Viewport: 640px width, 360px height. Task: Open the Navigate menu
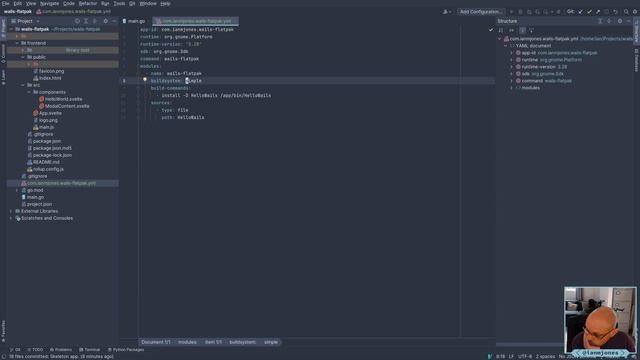tap(49, 3)
